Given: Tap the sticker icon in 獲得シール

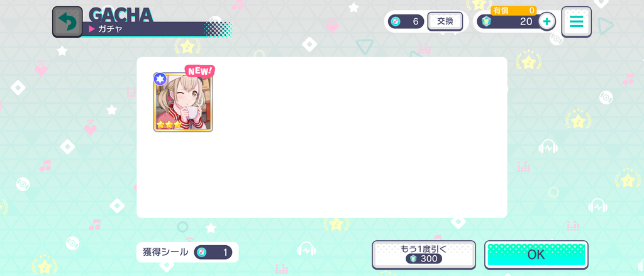Looking at the screenshot, I should (x=201, y=252).
